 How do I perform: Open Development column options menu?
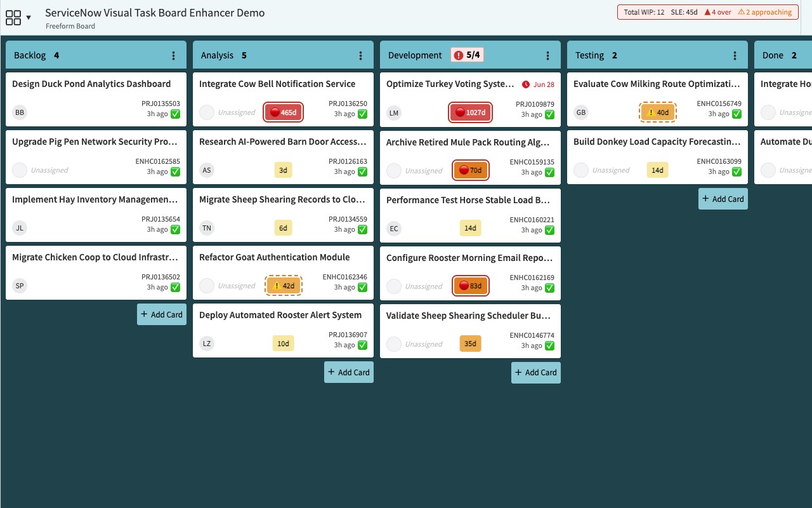(x=548, y=55)
